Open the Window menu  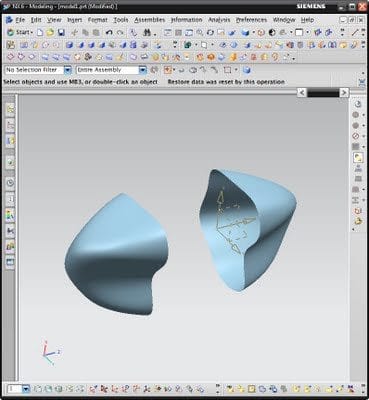point(284,20)
